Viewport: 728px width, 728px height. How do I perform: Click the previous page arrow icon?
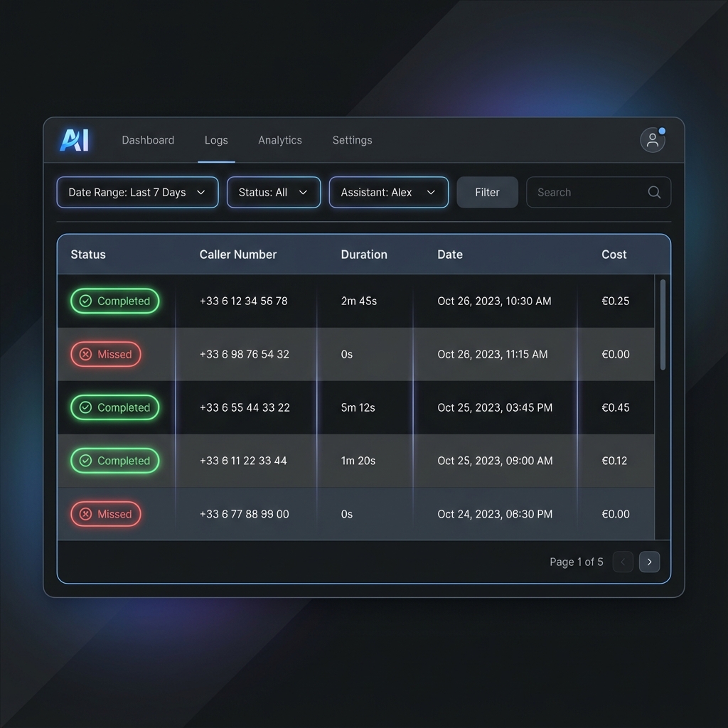[x=623, y=562]
